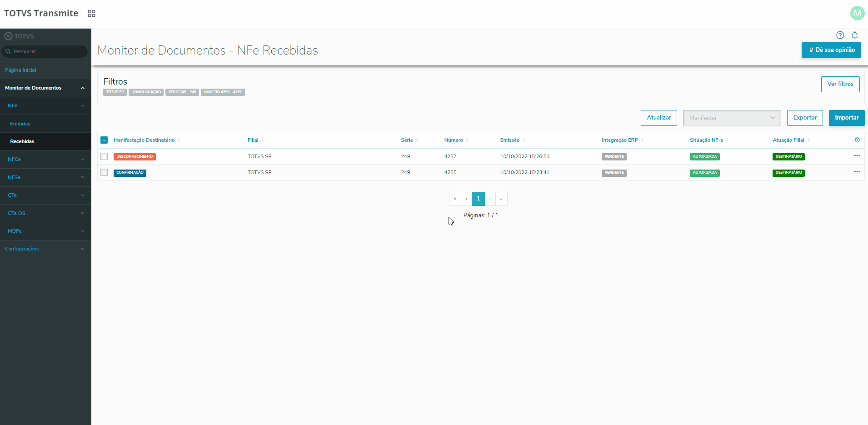Image resolution: width=868 pixels, height=425 pixels.
Task: Collapse the NFe submenu
Action: click(45, 105)
